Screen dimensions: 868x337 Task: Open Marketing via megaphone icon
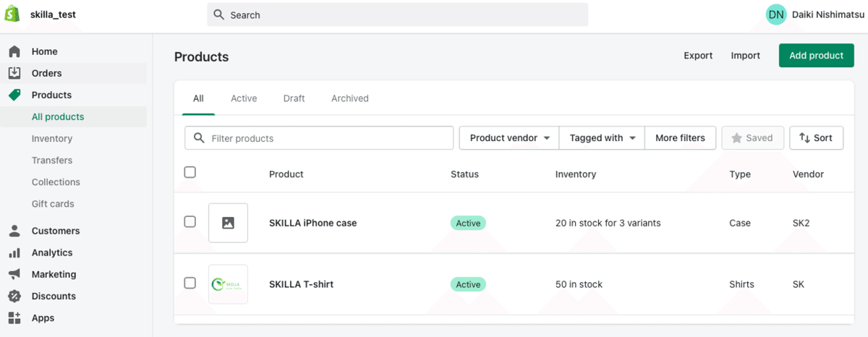(14, 274)
